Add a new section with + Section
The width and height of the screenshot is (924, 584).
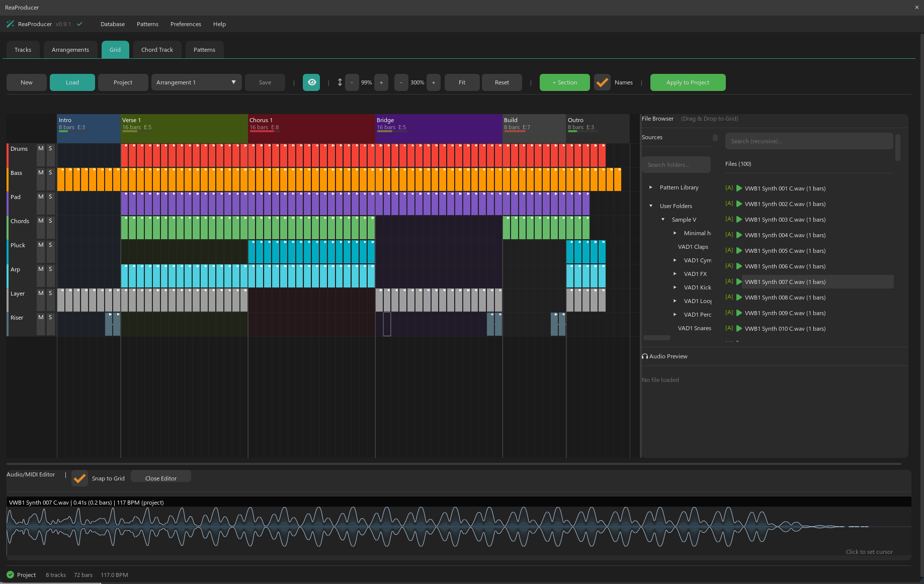[564, 82]
